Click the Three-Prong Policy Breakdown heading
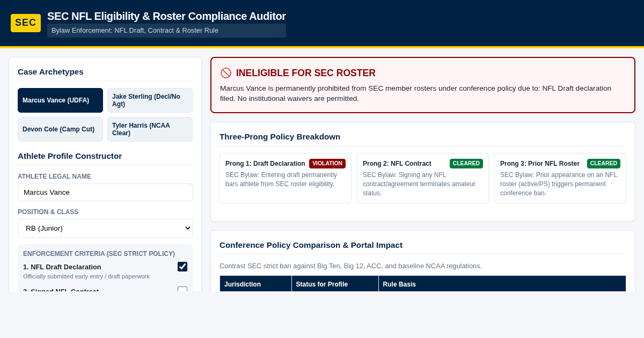Viewport: 644px width, 338px height. tap(280, 137)
